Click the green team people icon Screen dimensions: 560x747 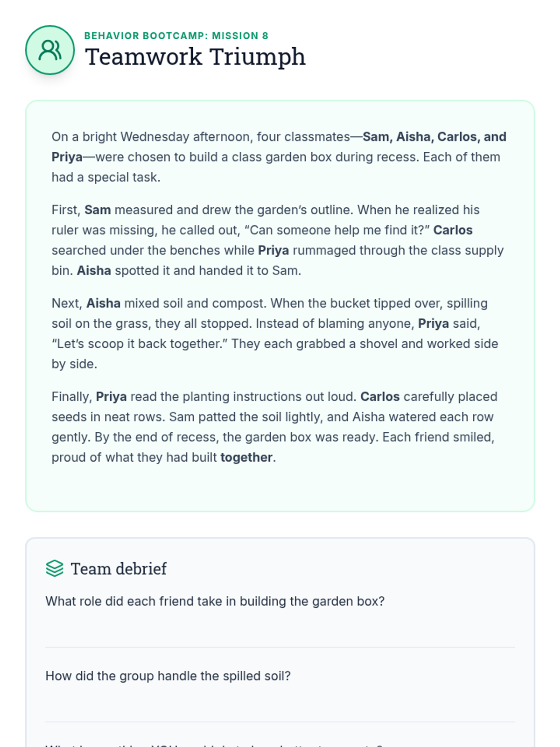50,50
